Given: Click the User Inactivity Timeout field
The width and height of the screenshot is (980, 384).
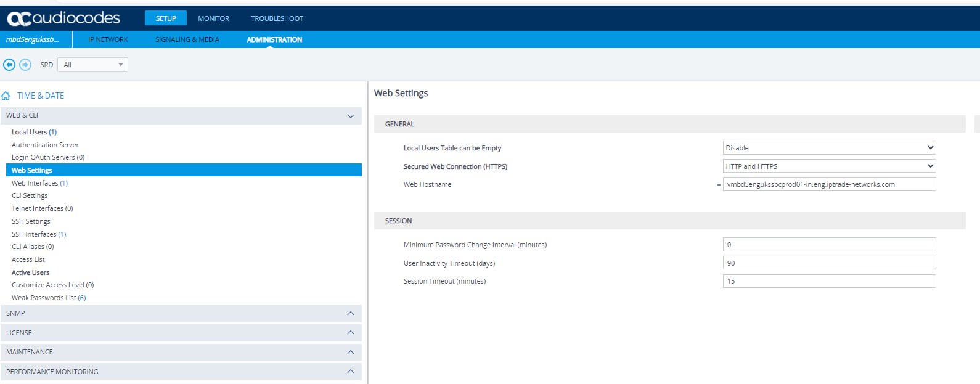Looking at the screenshot, I should coord(829,263).
